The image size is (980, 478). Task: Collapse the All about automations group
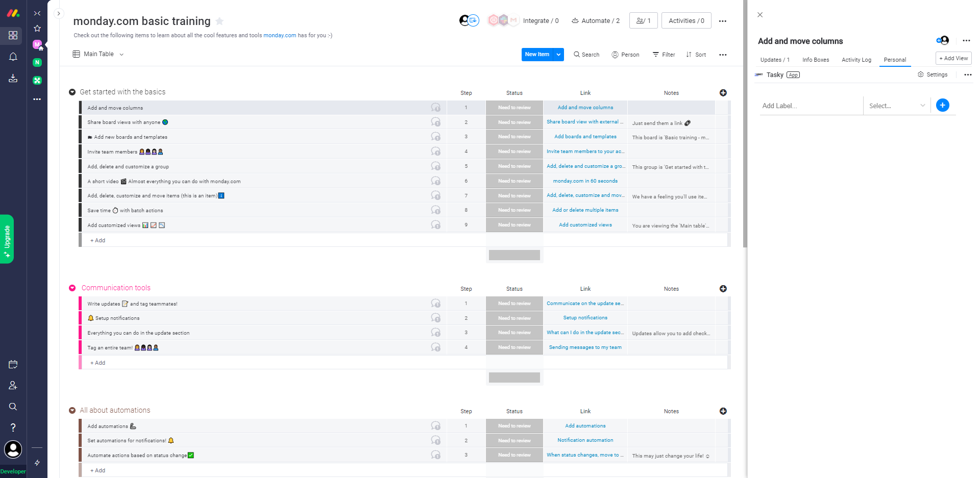pos(72,411)
